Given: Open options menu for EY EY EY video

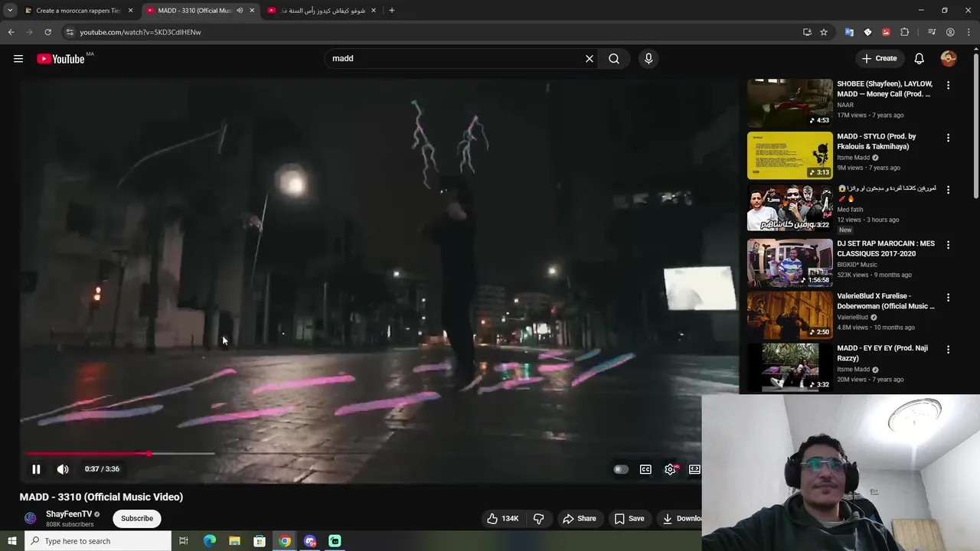Looking at the screenshot, I should (x=948, y=349).
